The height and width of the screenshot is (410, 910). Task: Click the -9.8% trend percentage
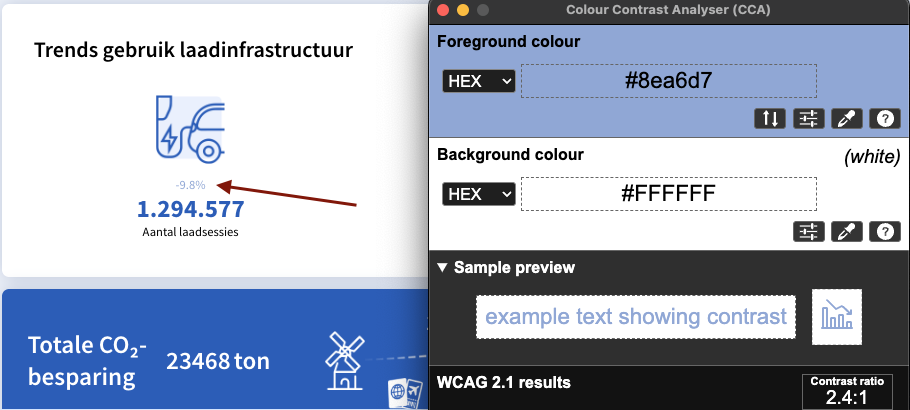(190, 185)
